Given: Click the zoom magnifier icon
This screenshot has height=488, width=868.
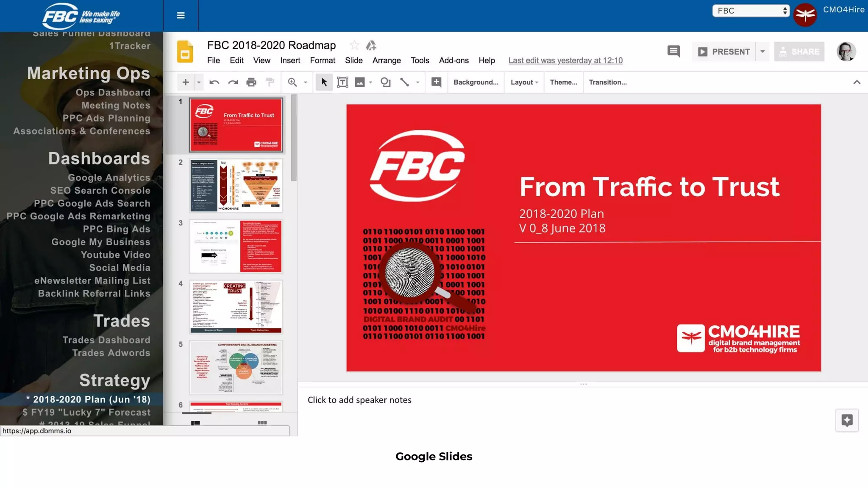Looking at the screenshot, I should pos(292,82).
